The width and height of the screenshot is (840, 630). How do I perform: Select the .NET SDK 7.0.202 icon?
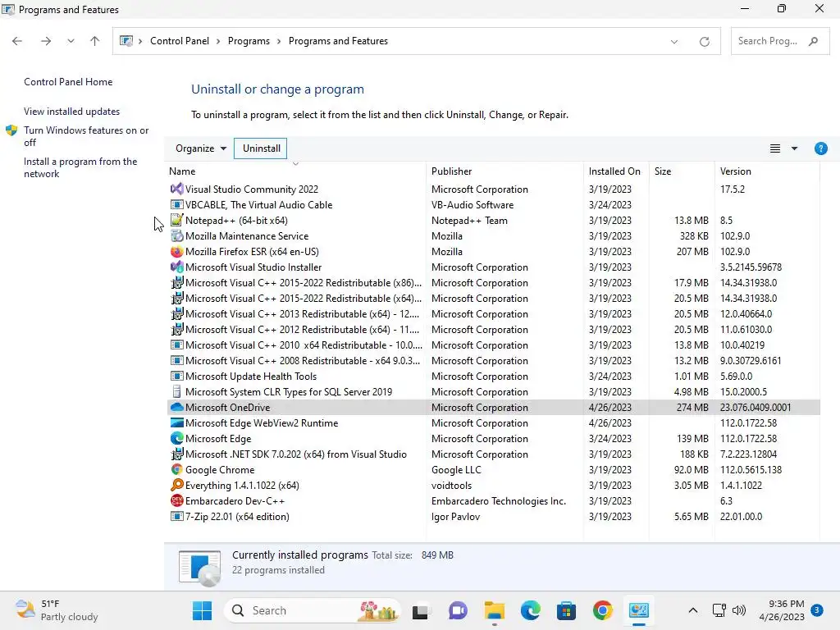click(177, 454)
